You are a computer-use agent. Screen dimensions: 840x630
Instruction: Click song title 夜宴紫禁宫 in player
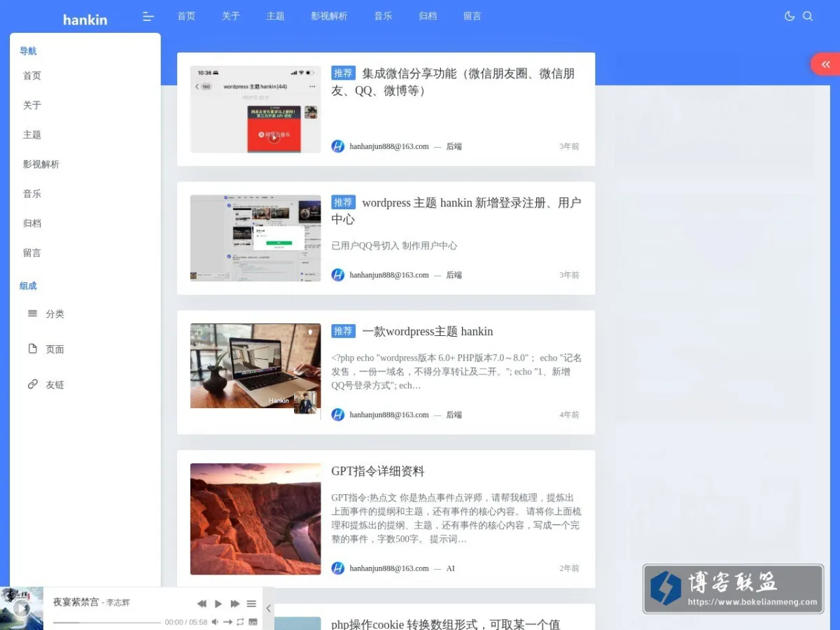click(x=76, y=602)
